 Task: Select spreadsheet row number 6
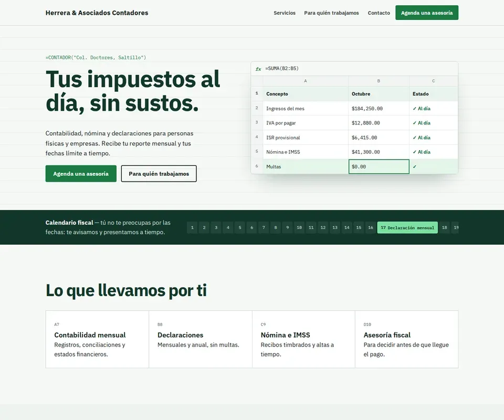point(257,166)
